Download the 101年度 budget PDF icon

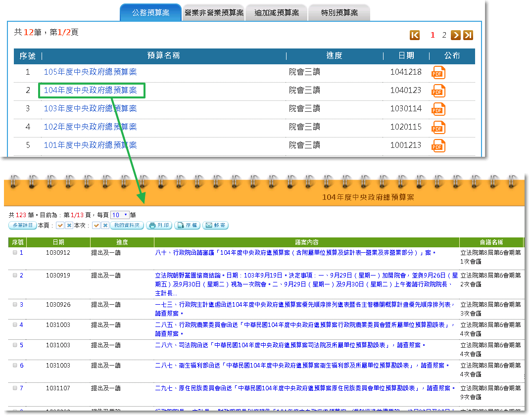coord(438,145)
